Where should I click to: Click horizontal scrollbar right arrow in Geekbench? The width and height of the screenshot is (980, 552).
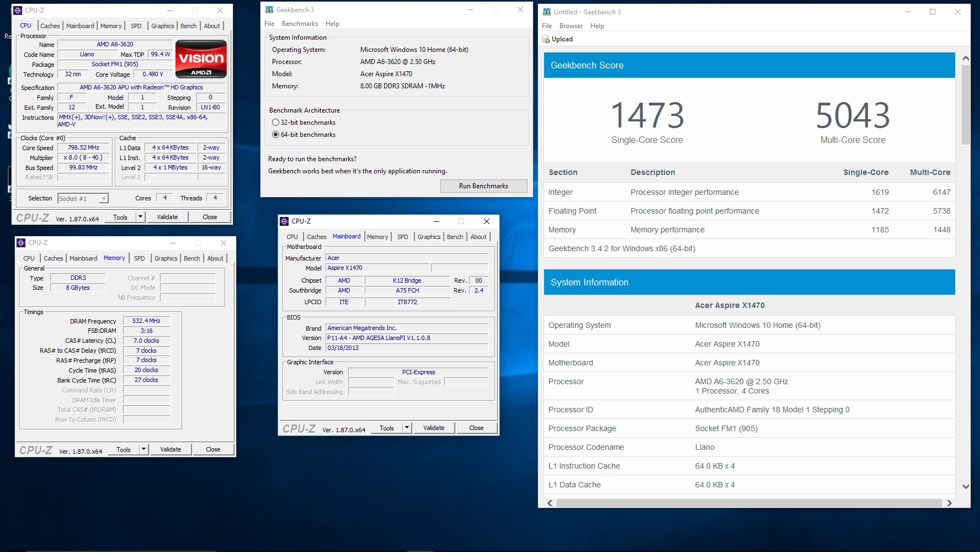click(949, 503)
